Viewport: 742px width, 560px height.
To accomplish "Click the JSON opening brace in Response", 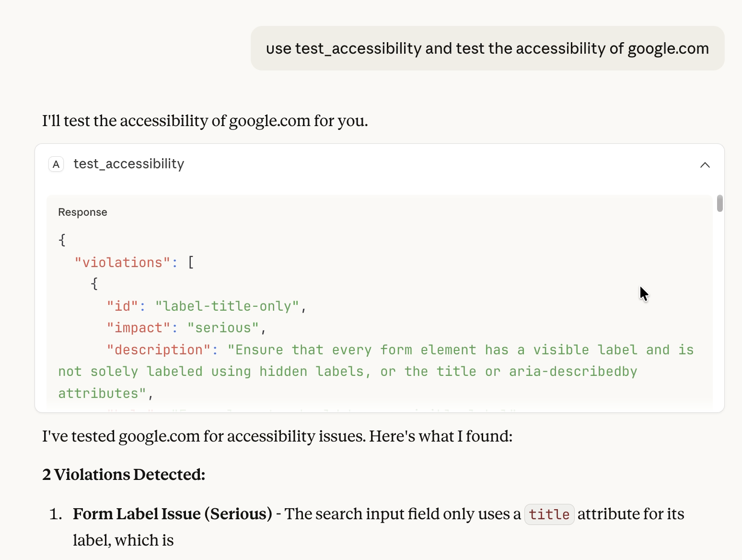I will tap(62, 240).
